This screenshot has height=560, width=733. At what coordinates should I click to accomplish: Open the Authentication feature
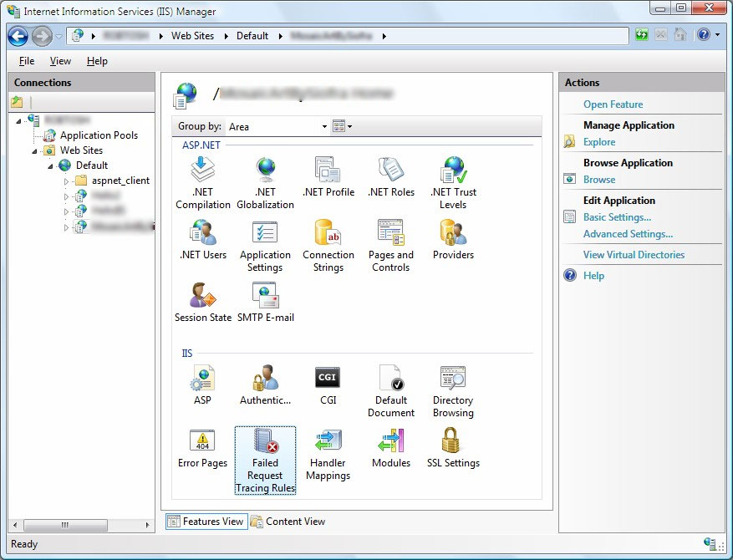tap(265, 384)
